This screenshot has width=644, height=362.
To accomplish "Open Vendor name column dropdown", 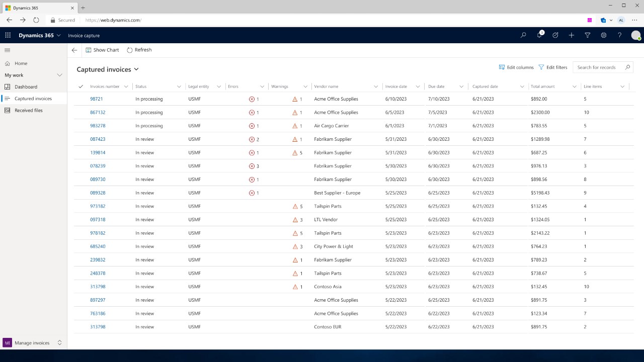I will click(377, 86).
